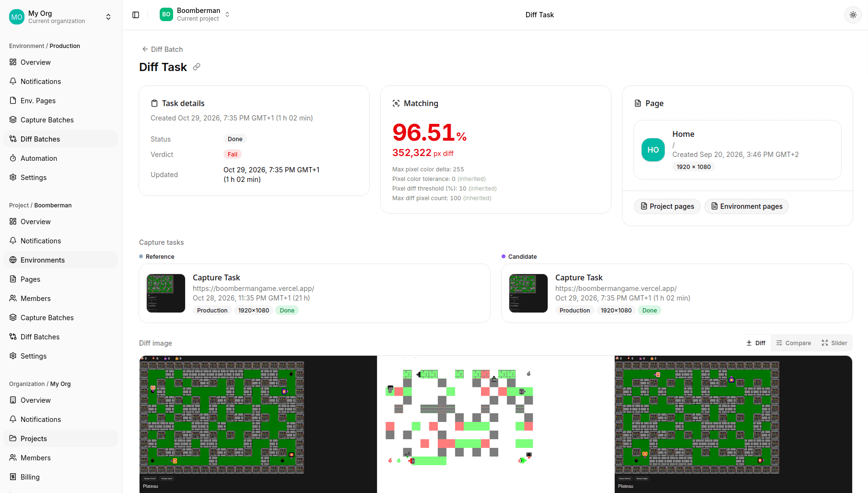Open the Reference capture task URL

[x=253, y=289]
